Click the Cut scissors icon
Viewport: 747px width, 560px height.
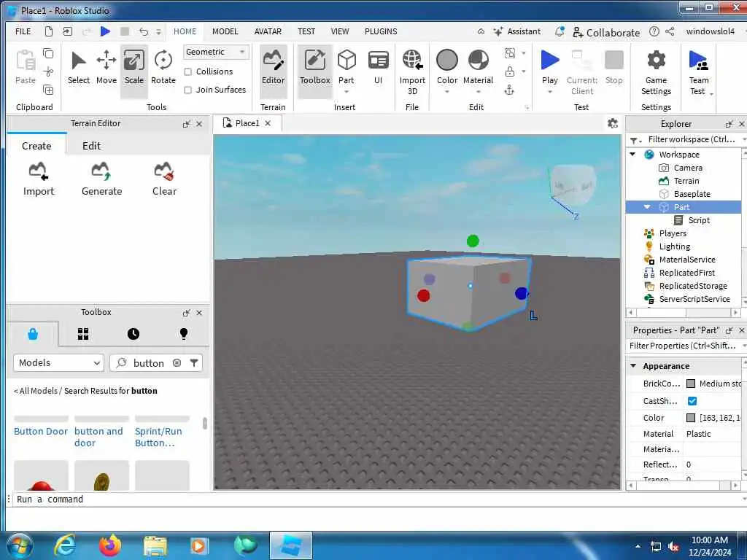[x=48, y=72]
